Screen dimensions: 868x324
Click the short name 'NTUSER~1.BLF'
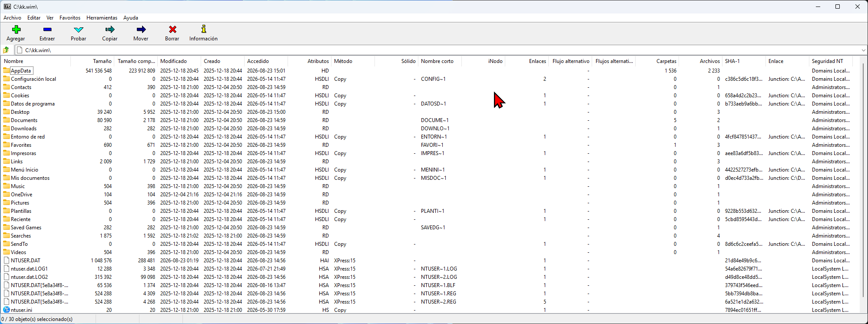pos(438,285)
